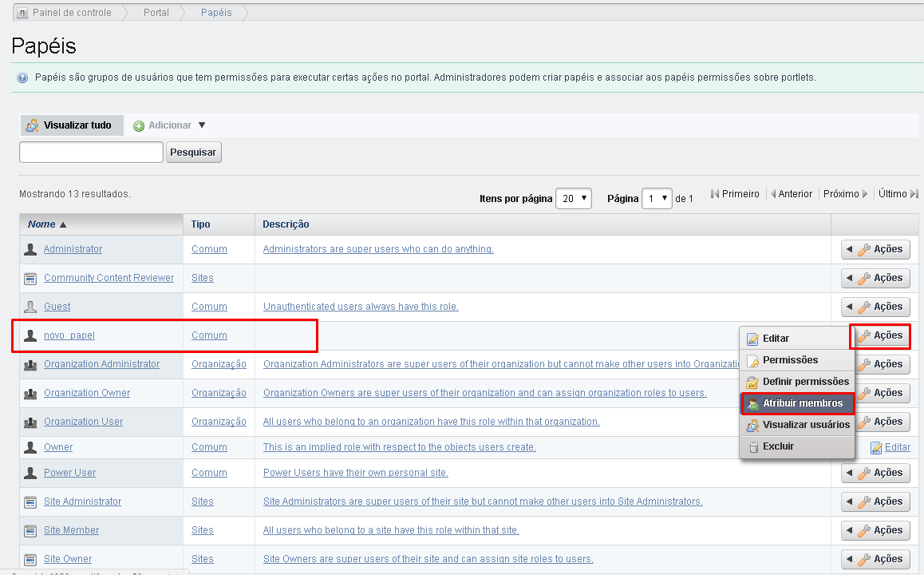Open Ações menu for Administrator role
The width and height of the screenshot is (924, 575).
pyautogui.click(x=875, y=249)
